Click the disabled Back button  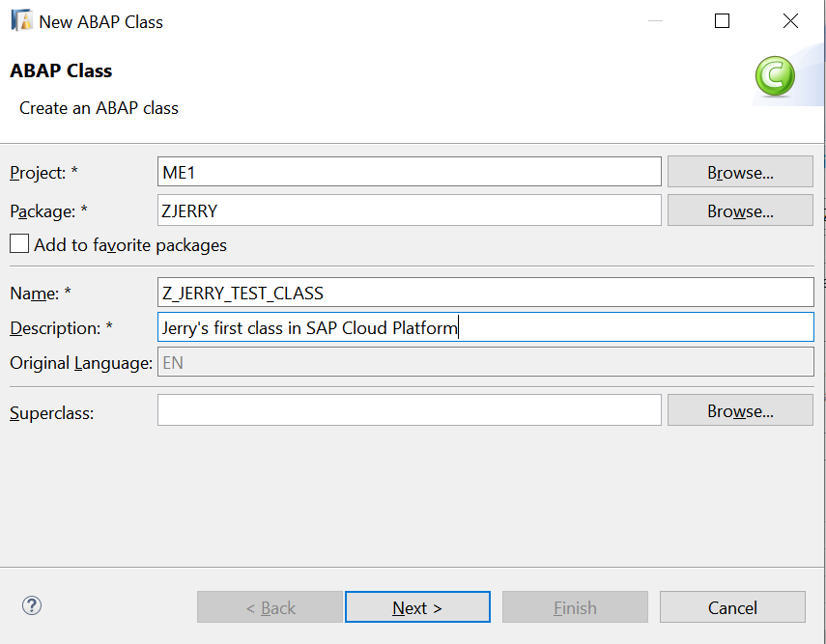(x=270, y=607)
